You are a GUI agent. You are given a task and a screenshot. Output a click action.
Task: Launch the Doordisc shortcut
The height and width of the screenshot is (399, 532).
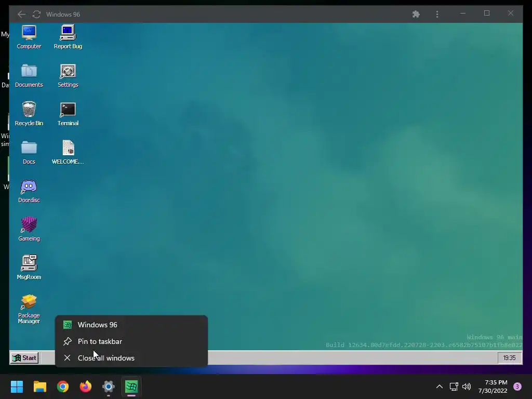coord(29,191)
